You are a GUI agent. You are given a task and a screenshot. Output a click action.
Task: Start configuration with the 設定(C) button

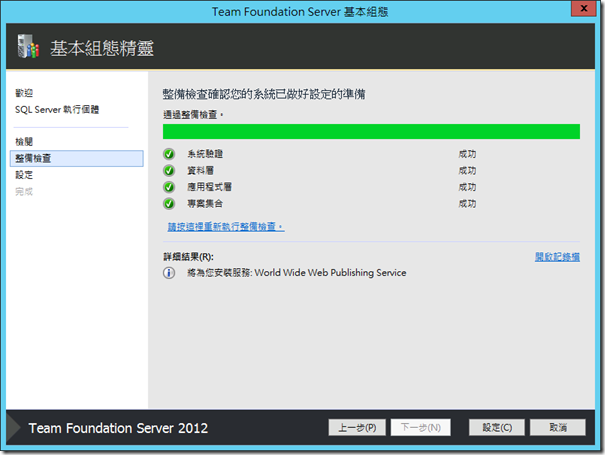pos(497,427)
